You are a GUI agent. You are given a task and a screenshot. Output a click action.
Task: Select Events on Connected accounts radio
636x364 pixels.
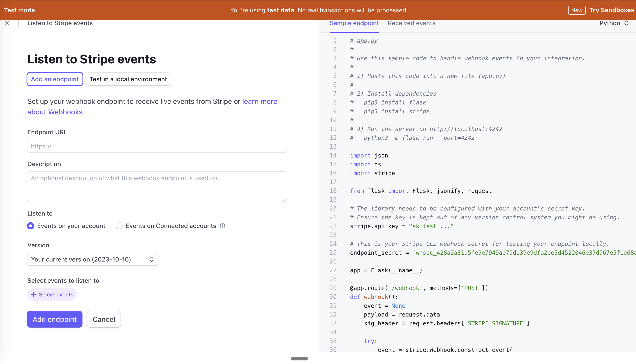[119, 226]
